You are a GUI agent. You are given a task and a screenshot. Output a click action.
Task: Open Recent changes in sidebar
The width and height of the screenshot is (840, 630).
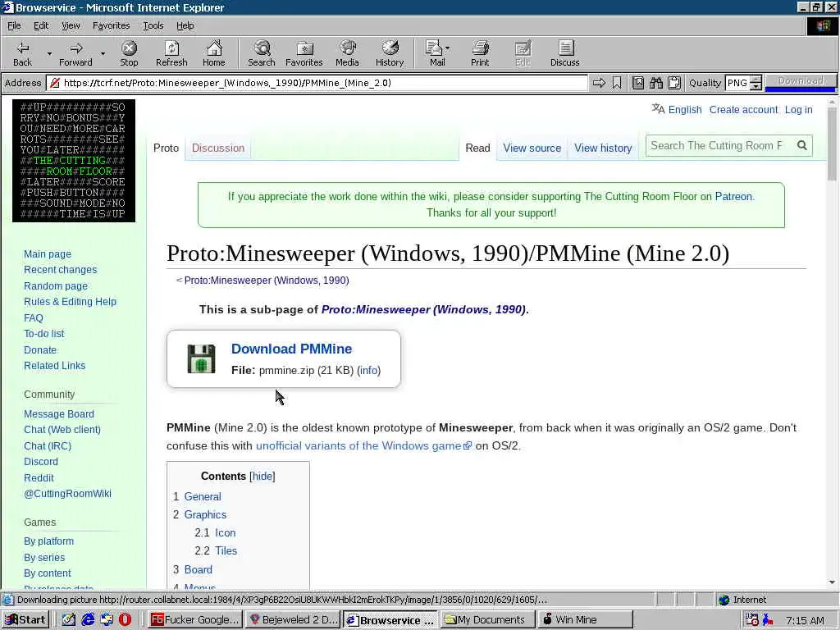[61, 269]
